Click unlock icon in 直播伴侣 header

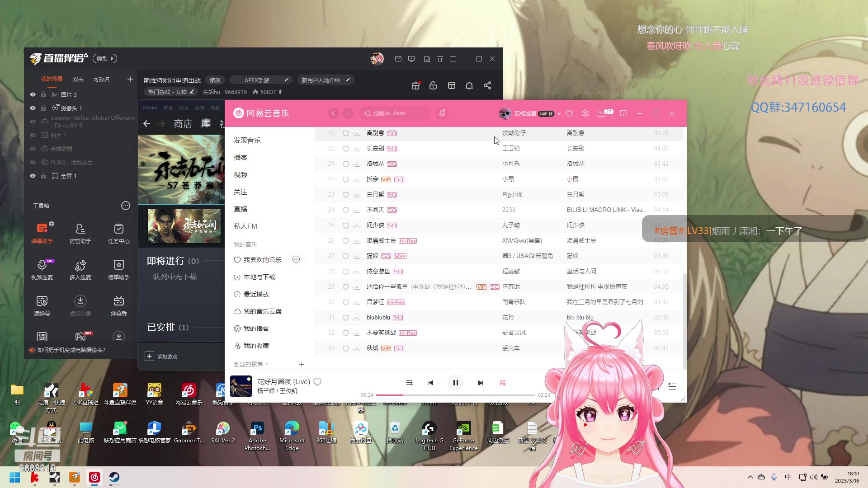[x=433, y=85]
